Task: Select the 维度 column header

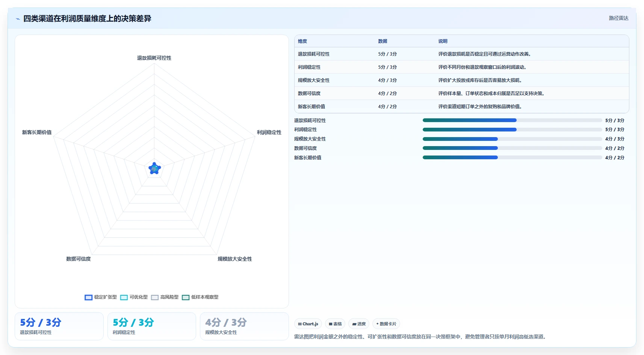Action: (x=302, y=41)
